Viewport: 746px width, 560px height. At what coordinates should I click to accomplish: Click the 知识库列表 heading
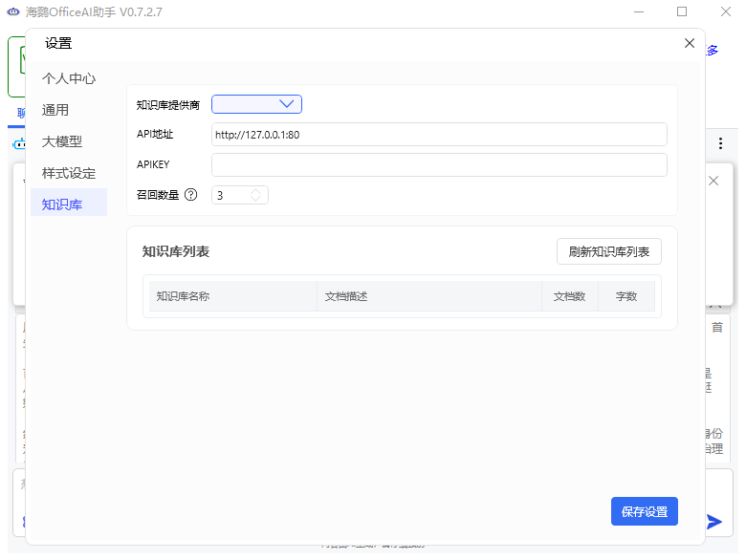click(176, 251)
